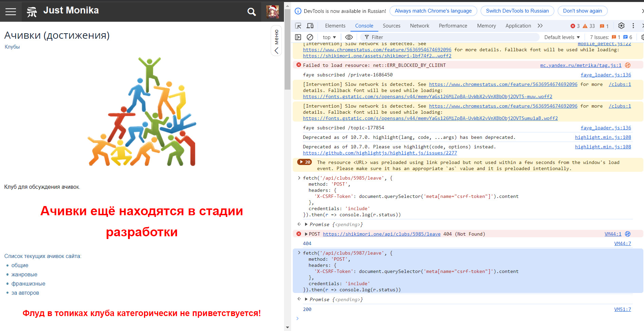Image resolution: width=644 pixels, height=331 pixels.
Task: Expand the grouped 20 preload warnings
Action: (304, 162)
